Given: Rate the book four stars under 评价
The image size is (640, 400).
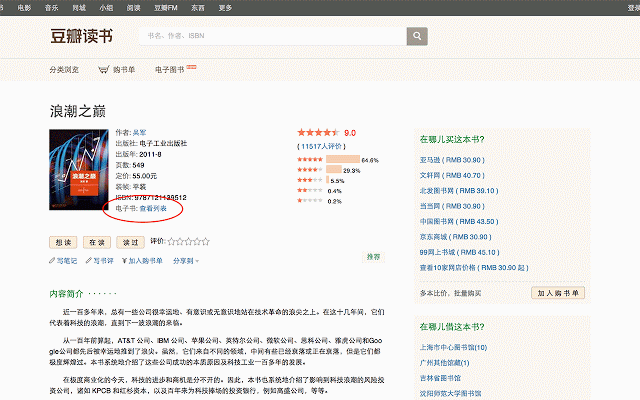Looking at the screenshot, I should tap(197, 242).
